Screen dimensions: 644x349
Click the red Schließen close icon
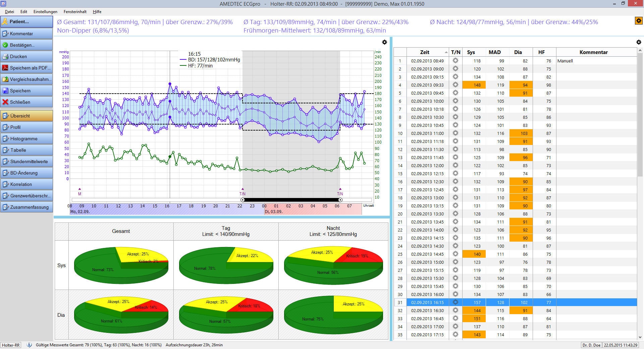coord(5,102)
